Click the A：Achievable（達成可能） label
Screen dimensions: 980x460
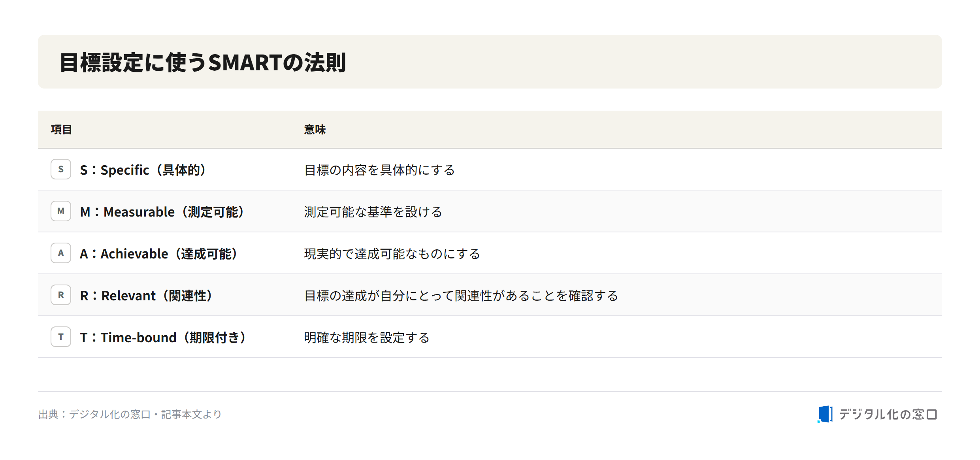tap(158, 254)
